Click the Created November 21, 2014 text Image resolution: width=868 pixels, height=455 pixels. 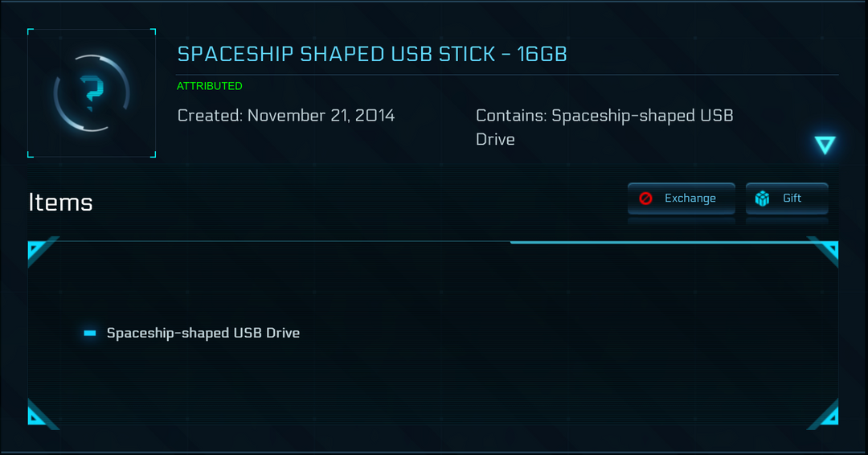[x=286, y=116]
